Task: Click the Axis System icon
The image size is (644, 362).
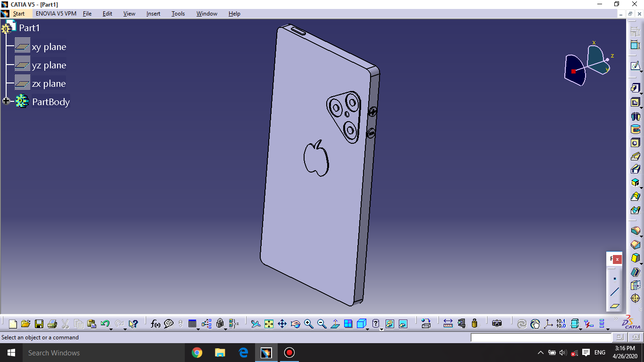Action: click(548, 324)
